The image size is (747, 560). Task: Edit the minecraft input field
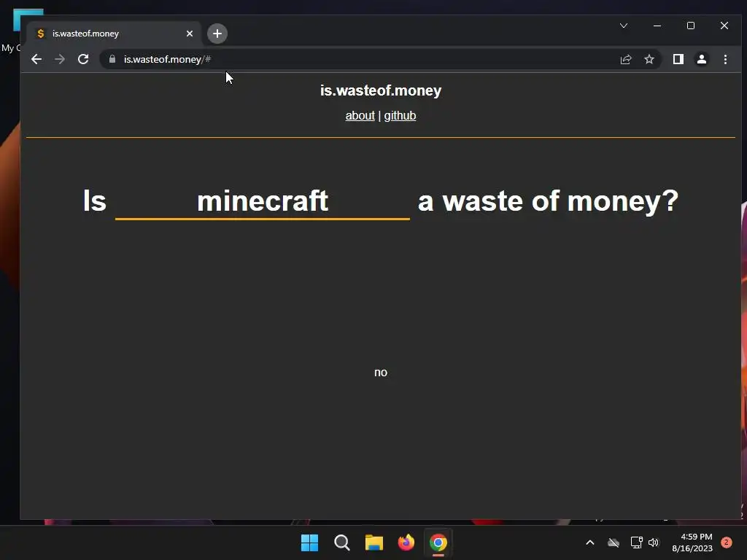point(263,201)
